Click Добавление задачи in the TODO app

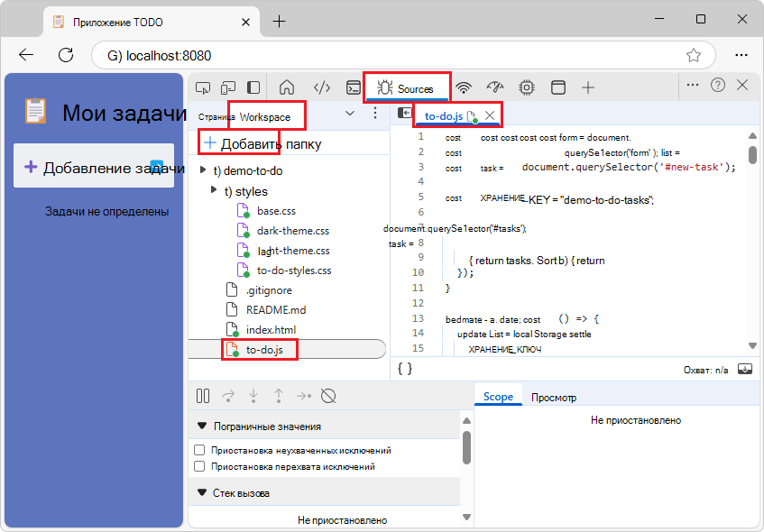point(94,166)
